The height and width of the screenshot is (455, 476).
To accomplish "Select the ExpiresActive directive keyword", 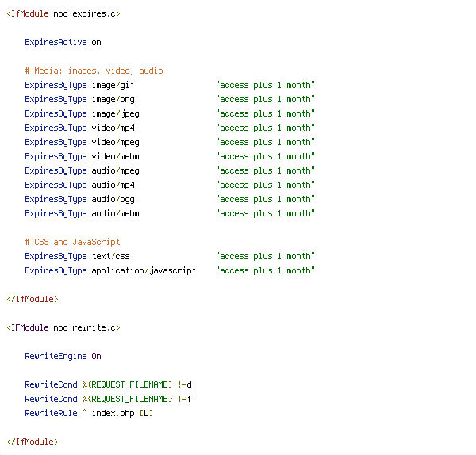I will pyautogui.click(x=56, y=43).
